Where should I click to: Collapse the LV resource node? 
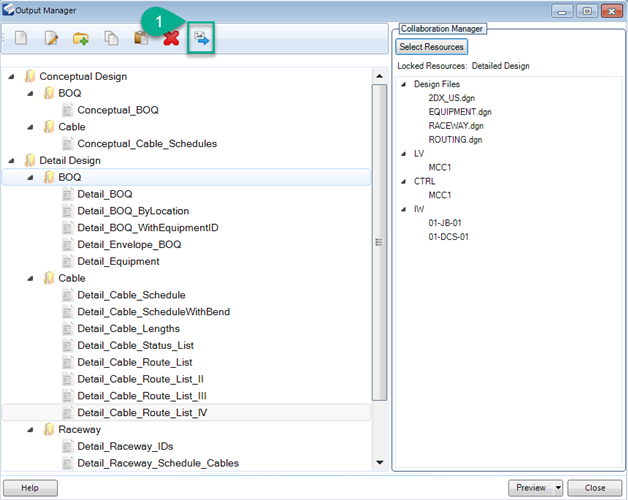[404, 154]
